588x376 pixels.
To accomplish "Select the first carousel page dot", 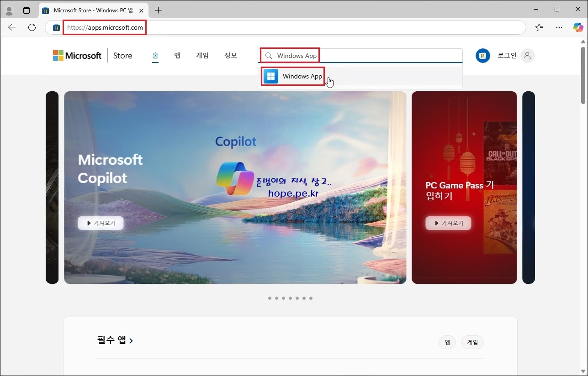I will click(270, 298).
